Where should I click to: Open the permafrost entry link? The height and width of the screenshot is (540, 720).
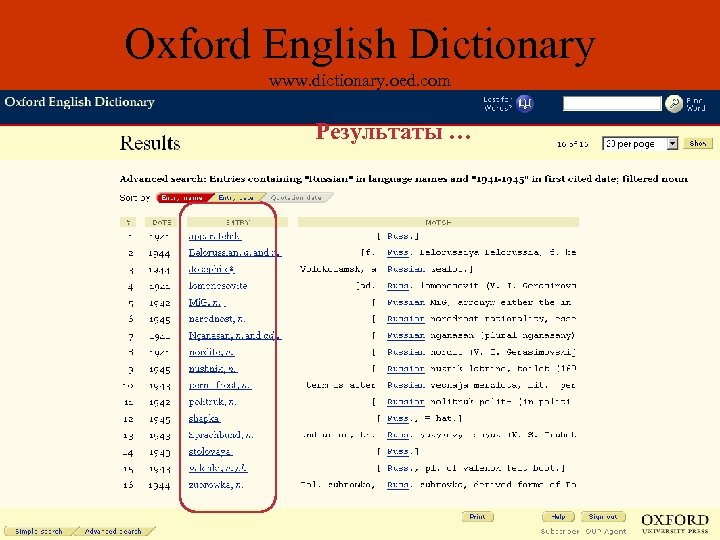220,385
